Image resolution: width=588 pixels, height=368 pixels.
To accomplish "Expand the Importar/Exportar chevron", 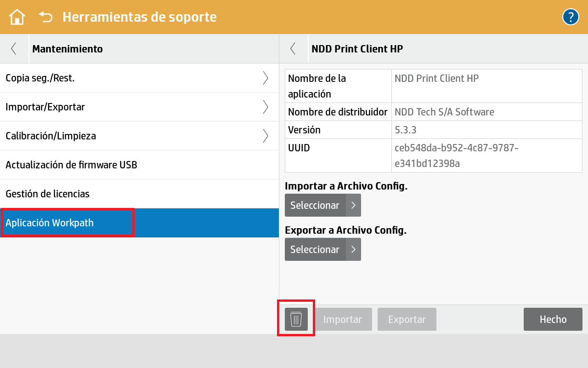I will tap(266, 107).
